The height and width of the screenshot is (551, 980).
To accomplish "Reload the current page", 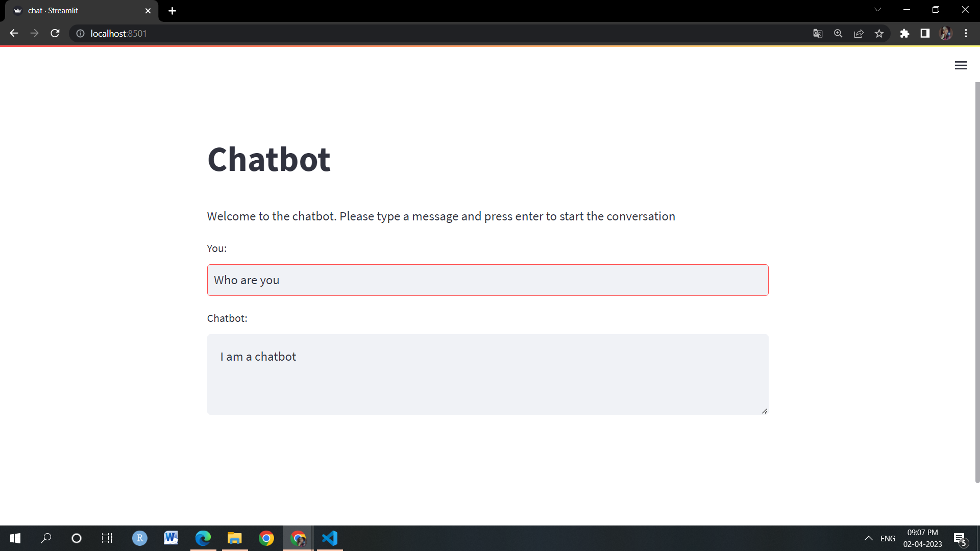I will click(x=55, y=33).
